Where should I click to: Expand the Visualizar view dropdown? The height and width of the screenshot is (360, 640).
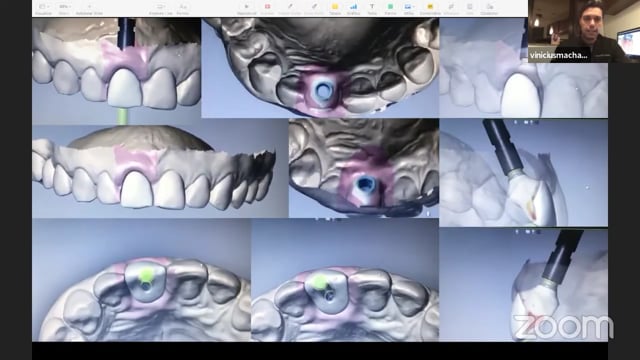pyautogui.click(x=43, y=7)
